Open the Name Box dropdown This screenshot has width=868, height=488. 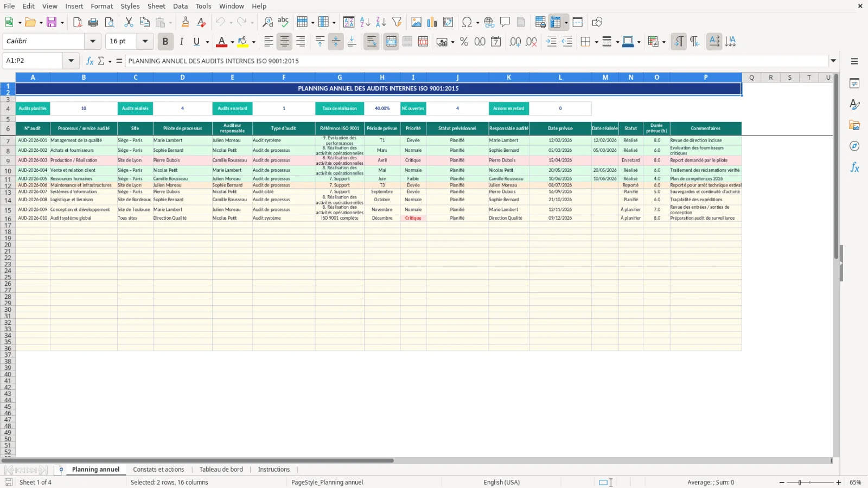coord(71,61)
